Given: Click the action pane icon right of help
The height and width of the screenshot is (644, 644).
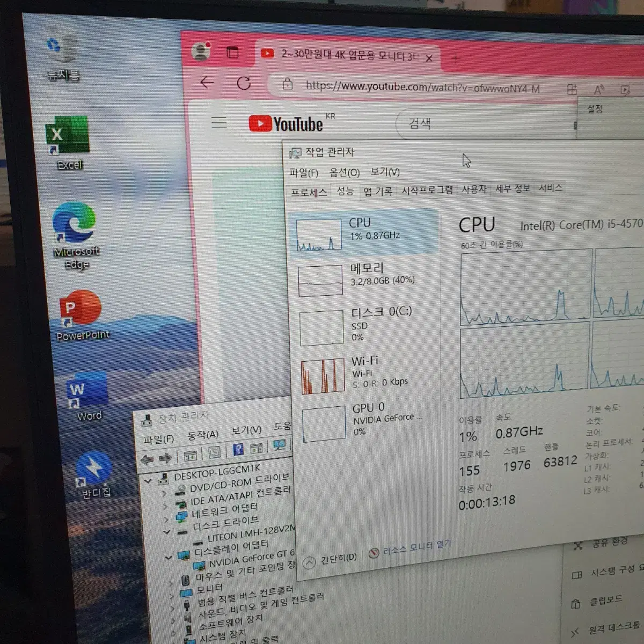Looking at the screenshot, I should [x=257, y=448].
